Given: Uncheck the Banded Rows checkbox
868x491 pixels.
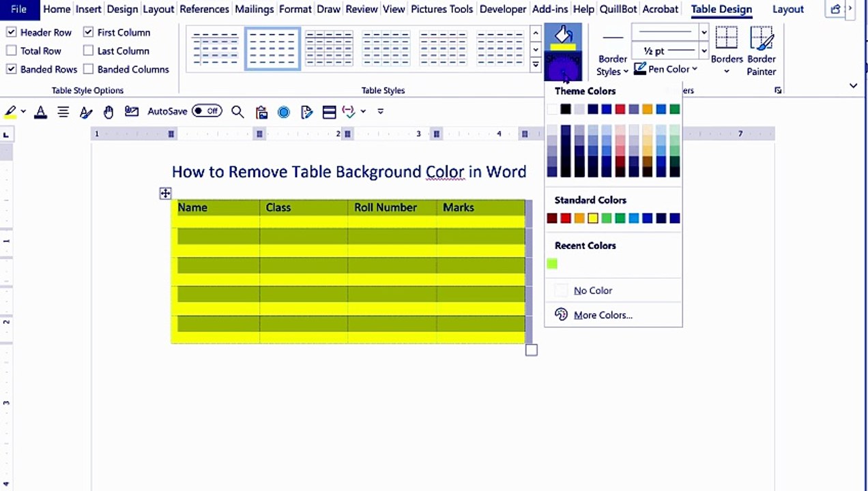Looking at the screenshot, I should (11, 69).
